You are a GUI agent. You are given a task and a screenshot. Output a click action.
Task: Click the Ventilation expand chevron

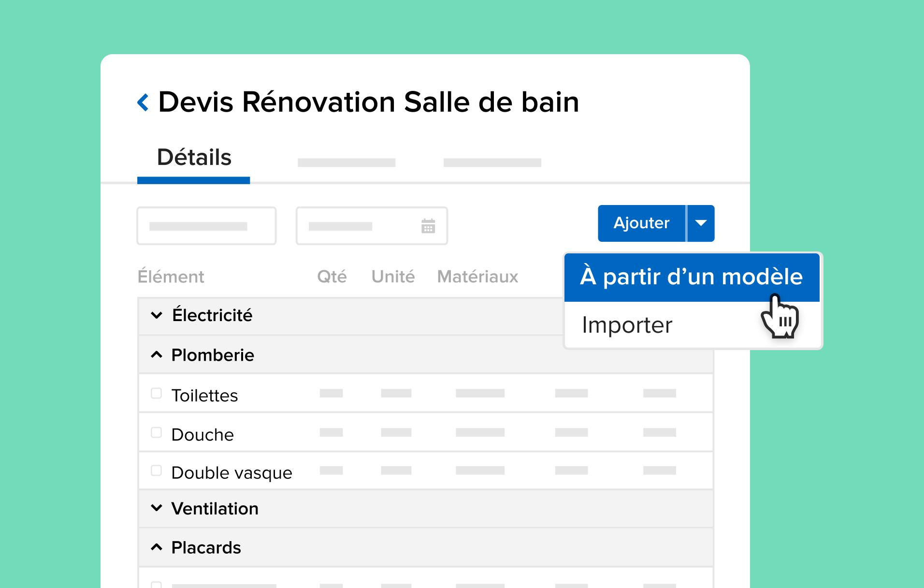point(156,508)
